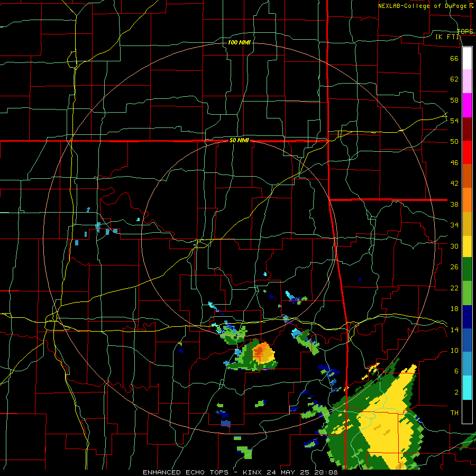Select the "46" legend value

pos(454,163)
